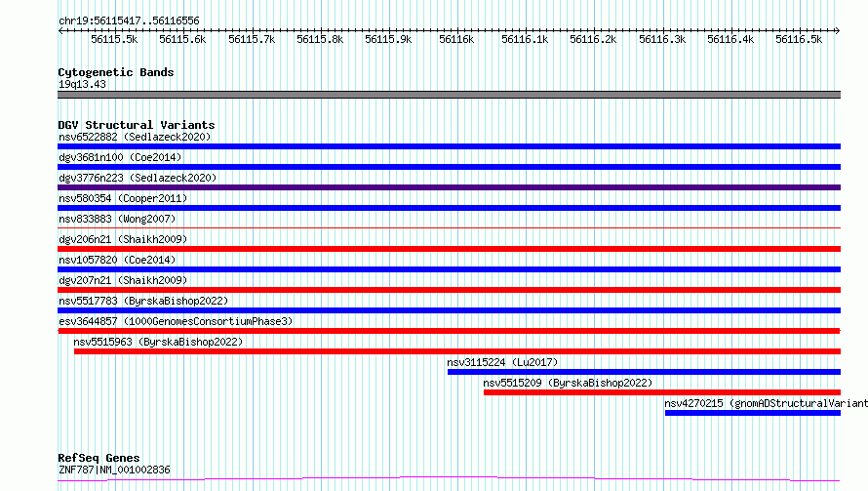Viewport: 868px width, 491px height.
Task: Click the Cytogenetic Bands track title
Action: click(116, 72)
